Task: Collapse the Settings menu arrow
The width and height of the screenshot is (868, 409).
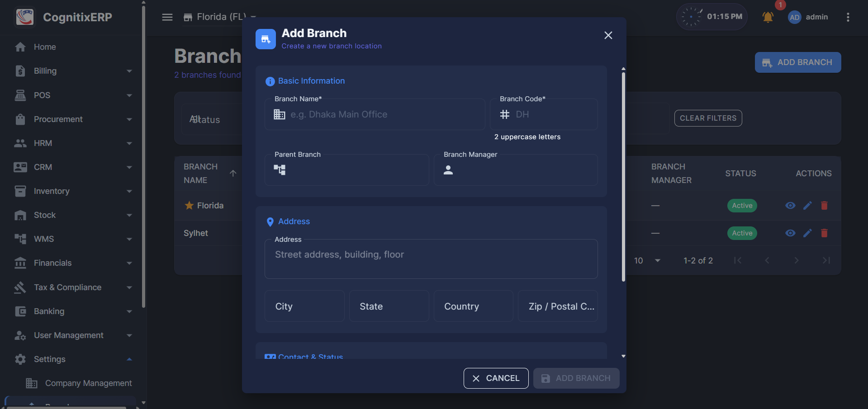Action: pyautogui.click(x=129, y=359)
